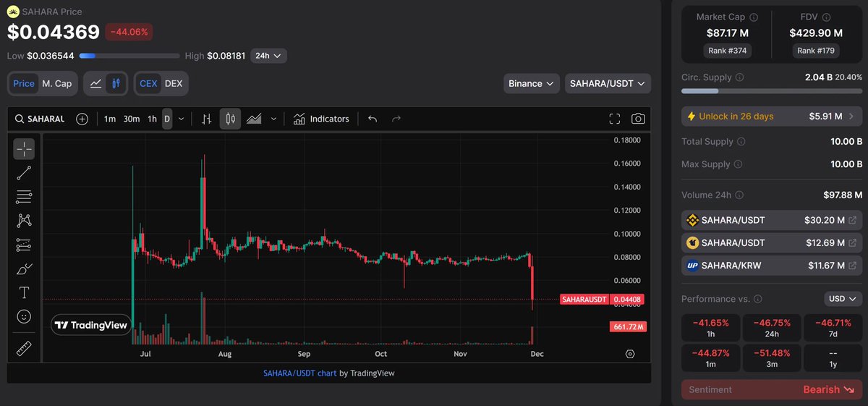Viewport: 868px width, 406px height.
Task: Select the trend line drawing tool
Action: pos(24,172)
